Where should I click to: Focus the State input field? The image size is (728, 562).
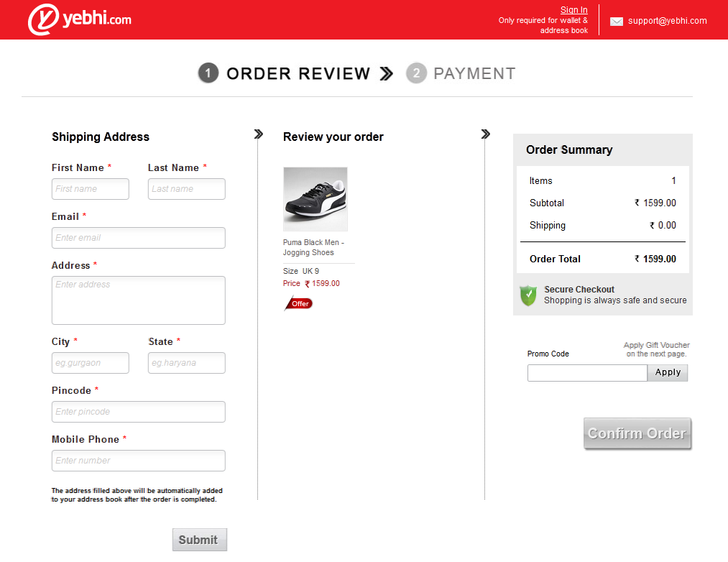tap(187, 363)
